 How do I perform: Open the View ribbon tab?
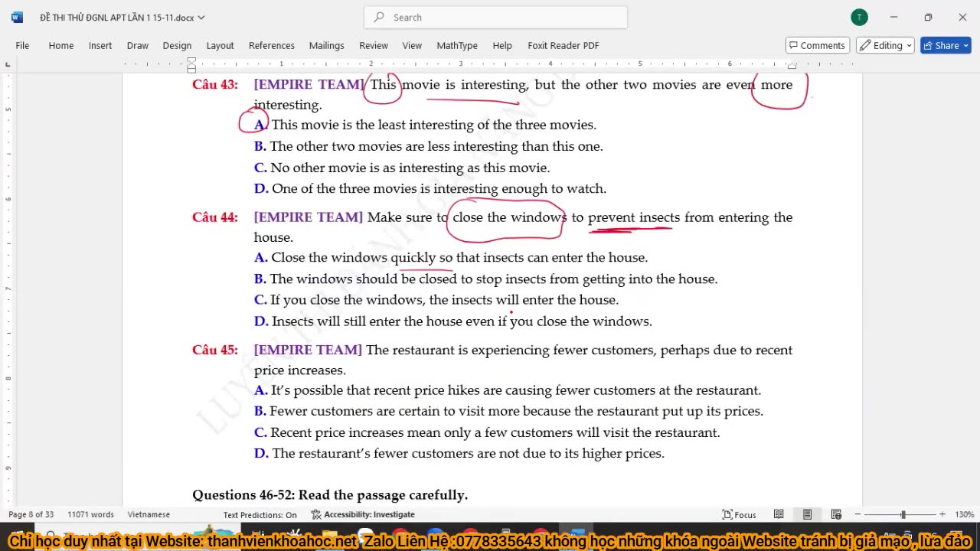pyautogui.click(x=412, y=45)
